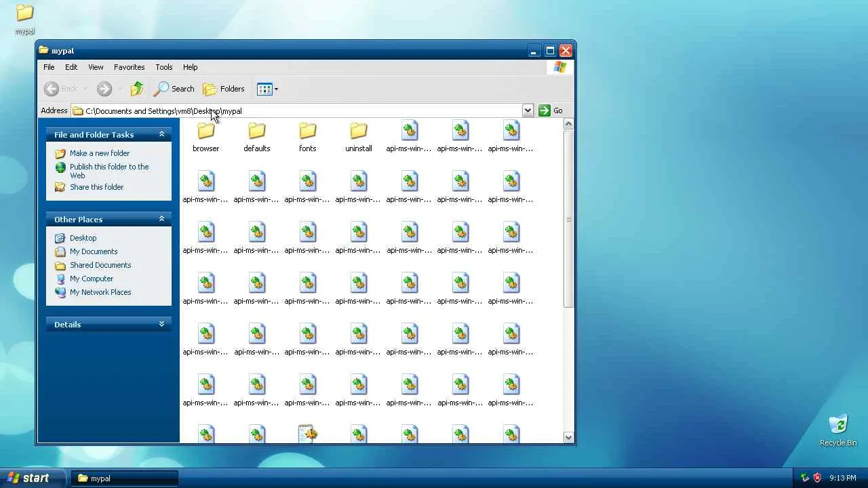Click the 9:13 PM taskbar clock
This screenshot has width=868, height=488.
[x=843, y=478]
